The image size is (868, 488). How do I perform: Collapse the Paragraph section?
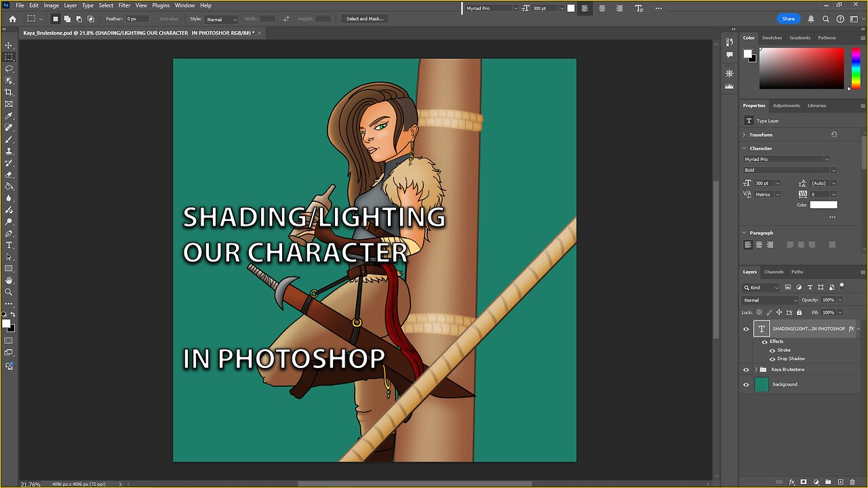coord(745,233)
